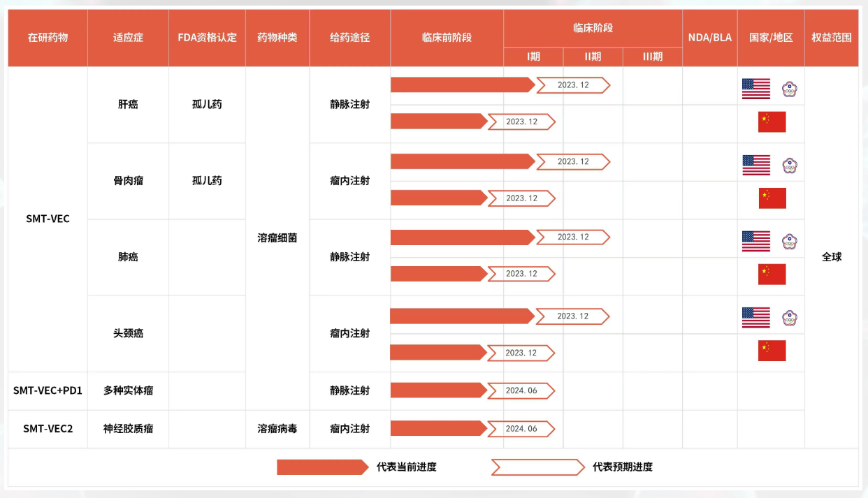Viewport: 868px width, 498px height.
Task: Click the US flag in the 肝癌 row
Action: tap(755, 89)
